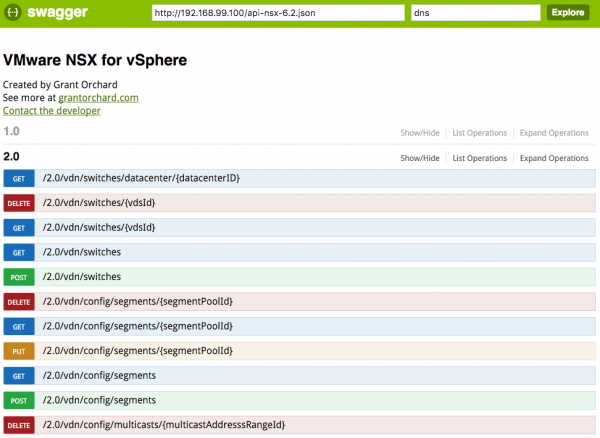Expand the DELETE /2.0/vdn/switches/{vdsId} path
The image size is (600, 438).
[99, 203]
